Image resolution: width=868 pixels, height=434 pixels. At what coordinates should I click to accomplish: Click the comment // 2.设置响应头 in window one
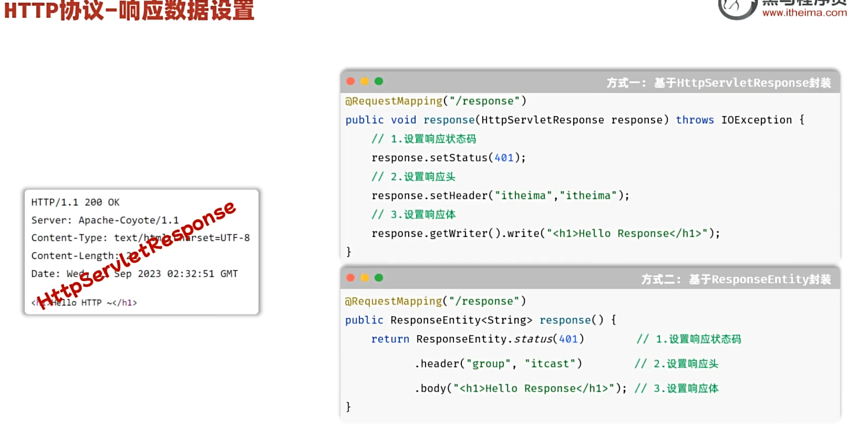(x=414, y=177)
